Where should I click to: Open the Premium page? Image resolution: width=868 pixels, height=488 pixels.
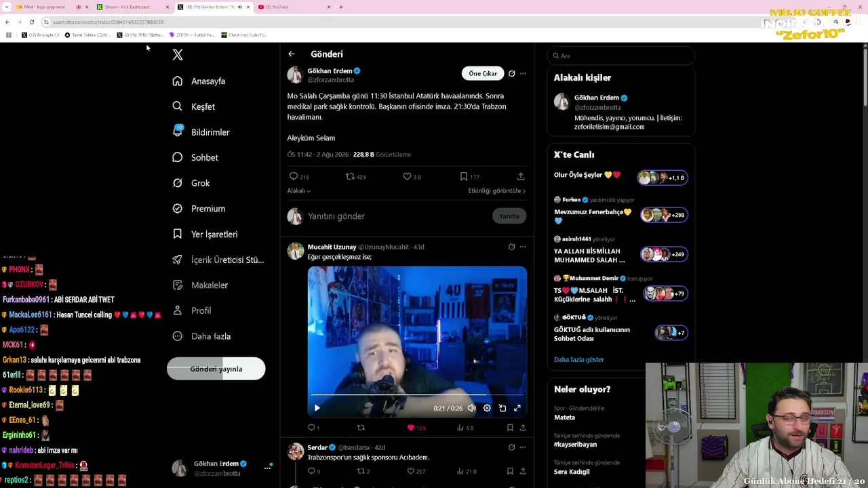click(x=199, y=209)
